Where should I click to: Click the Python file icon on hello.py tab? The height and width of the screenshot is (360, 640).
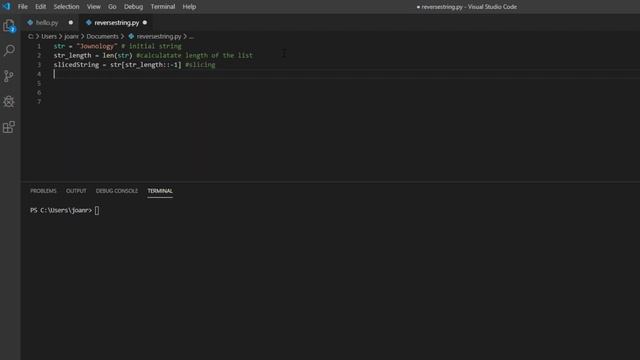point(30,22)
